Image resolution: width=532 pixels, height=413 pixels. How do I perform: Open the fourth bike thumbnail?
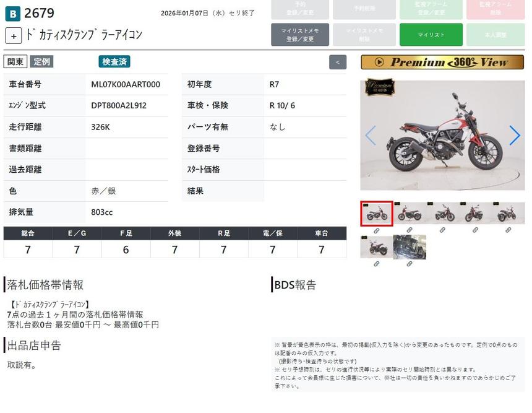[475, 214]
